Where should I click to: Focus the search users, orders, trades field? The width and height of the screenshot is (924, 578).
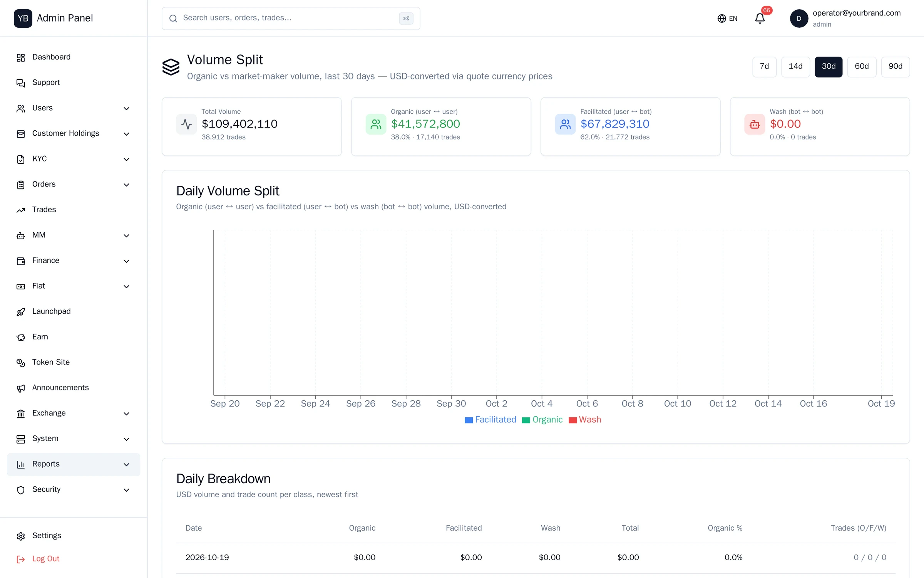pyautogui.click(x=291, y=18)
